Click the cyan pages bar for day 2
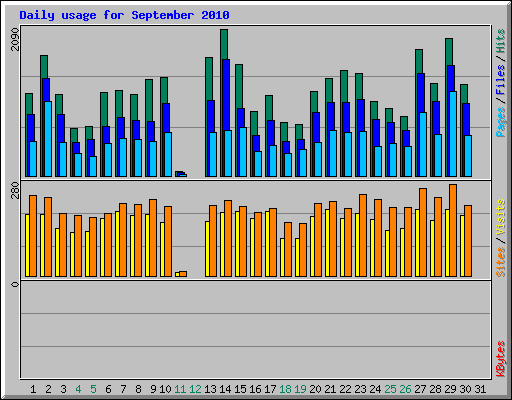This screenshot has height=400, width=512. (48, 139)
